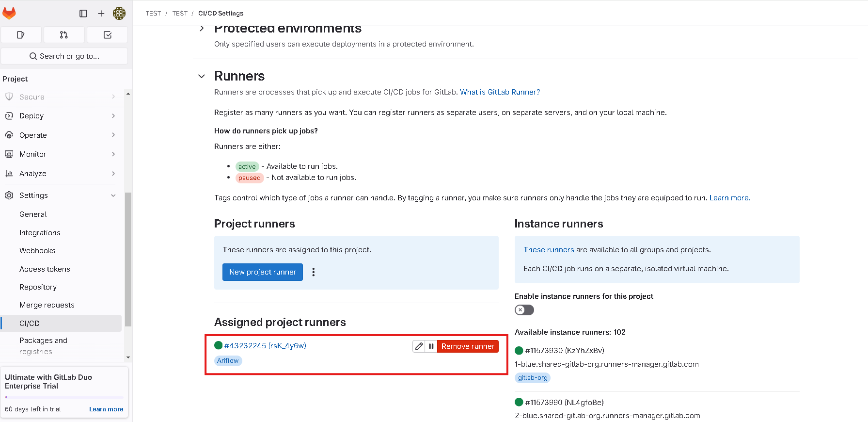
Task: Click the Search or go to field
Action: pos(64,56)
